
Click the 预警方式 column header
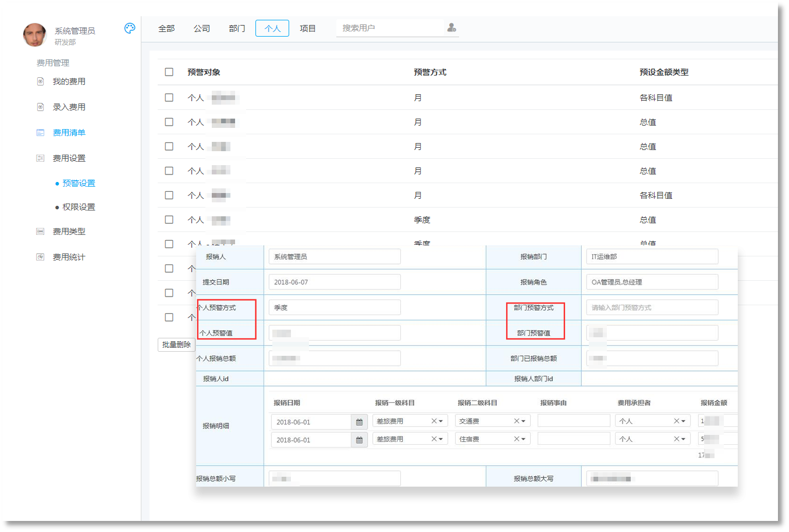point(430,72)
